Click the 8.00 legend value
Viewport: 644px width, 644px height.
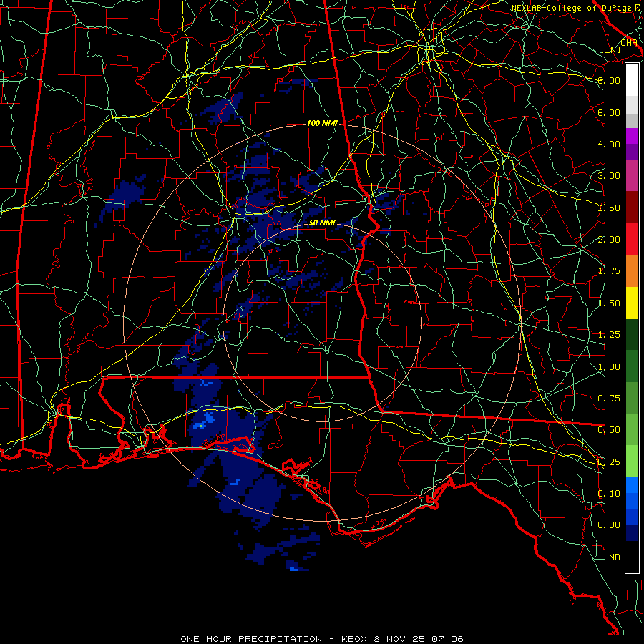point(609,80)
